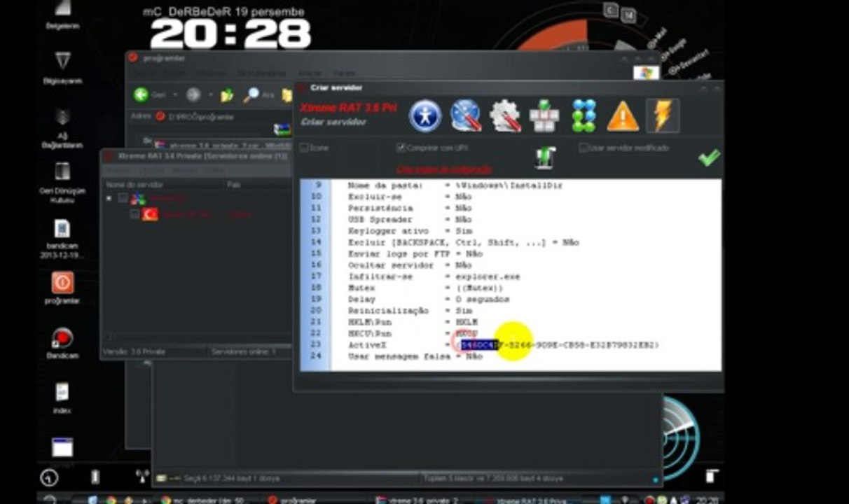Viewport: 849px width, 504px height.
Task: Click the grey Forward arrow in explorer window
Action: [x=193, y=94]
